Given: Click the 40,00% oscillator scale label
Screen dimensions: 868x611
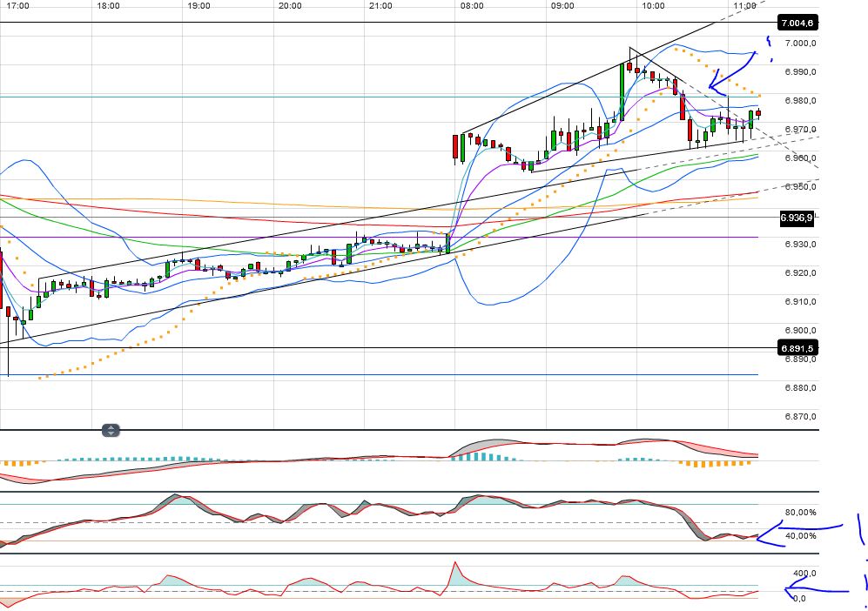Looking at the screenshot, I should pos(800,536).
